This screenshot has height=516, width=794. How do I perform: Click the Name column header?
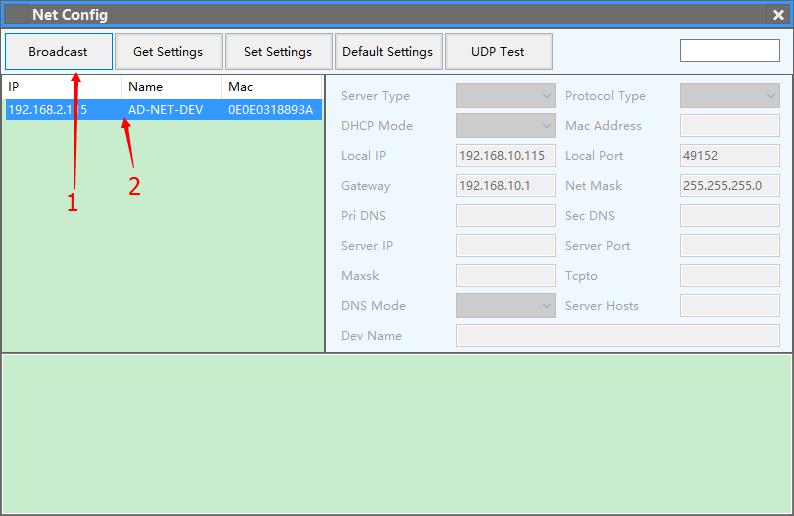click(x=171, y=87)
